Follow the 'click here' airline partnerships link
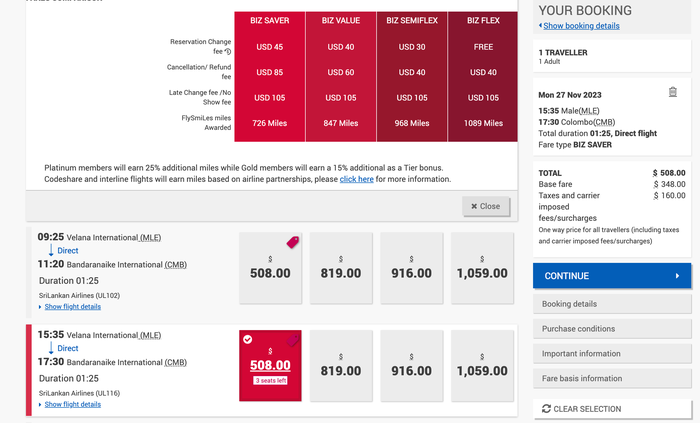This screenshot has height=423, width=700. pos(356,179)
